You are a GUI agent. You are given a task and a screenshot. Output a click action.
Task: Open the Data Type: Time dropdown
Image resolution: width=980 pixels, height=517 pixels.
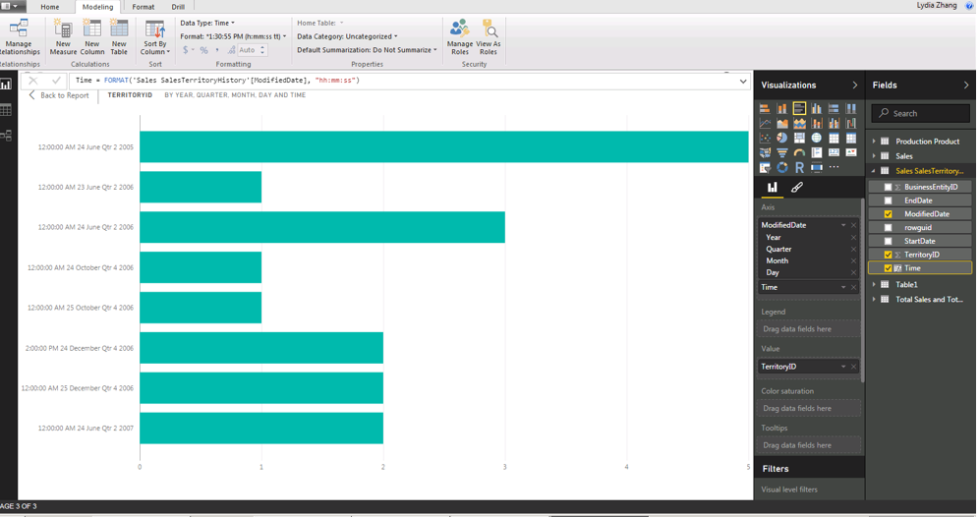207,24
